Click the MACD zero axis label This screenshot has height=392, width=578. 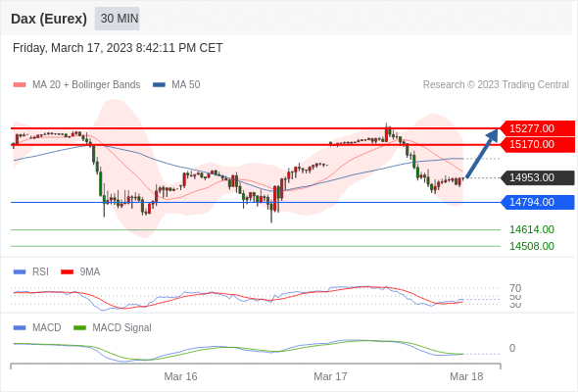click(512, 348)
